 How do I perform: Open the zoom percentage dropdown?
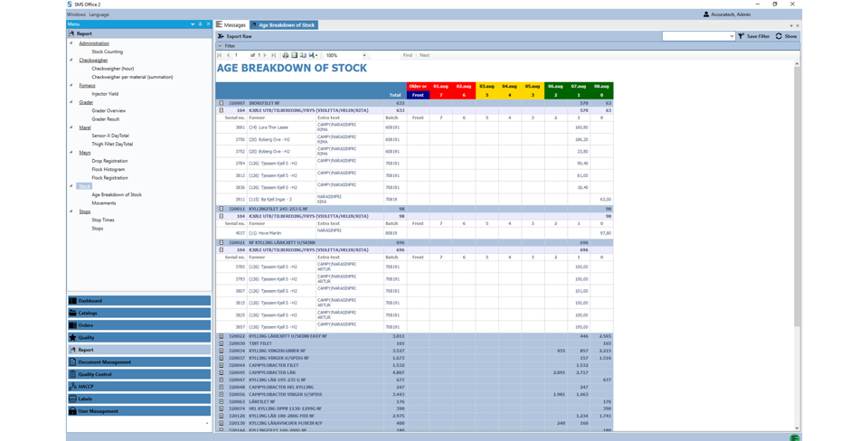[364, 55]
